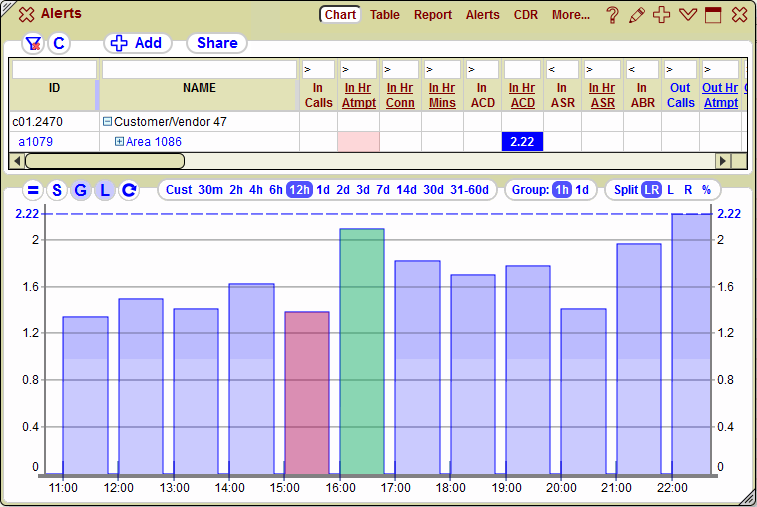Sort by In Hr Conn column header
Screen dimensions: 757x507
400,95
